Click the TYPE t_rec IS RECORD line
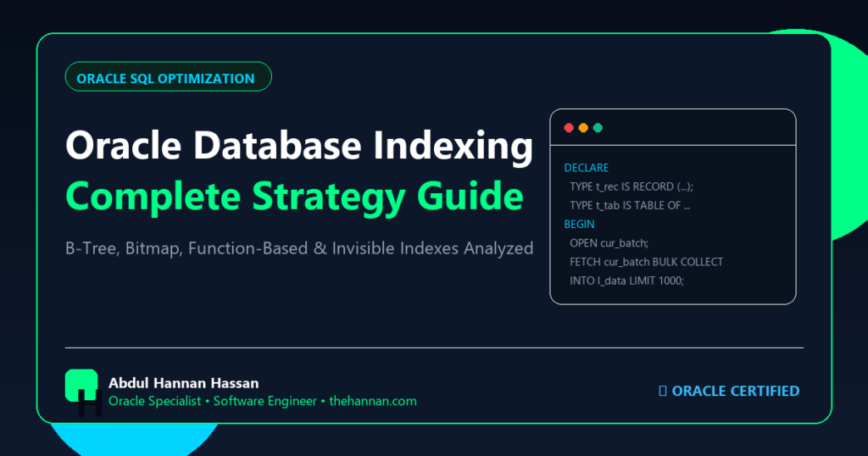Image resolution: width=868 pixels, height=456 pixels. point(631,186)
